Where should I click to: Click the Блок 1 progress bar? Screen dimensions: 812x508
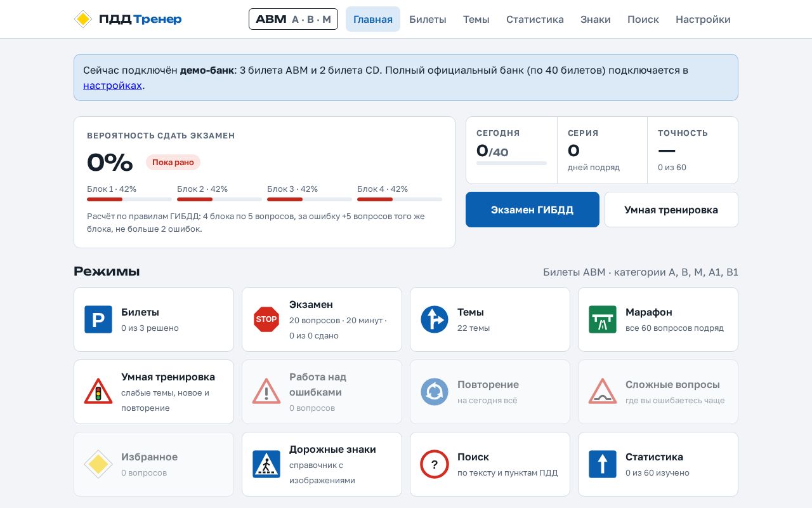tap(129, 199)
